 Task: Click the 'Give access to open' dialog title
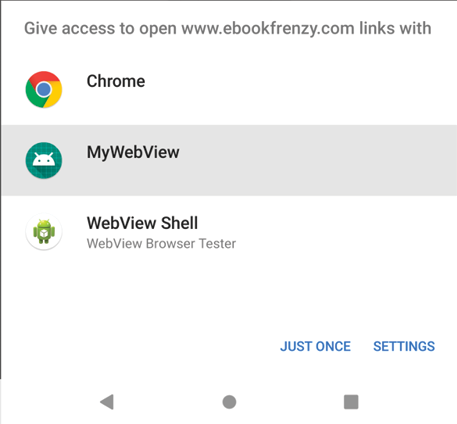tap(228, 28)
